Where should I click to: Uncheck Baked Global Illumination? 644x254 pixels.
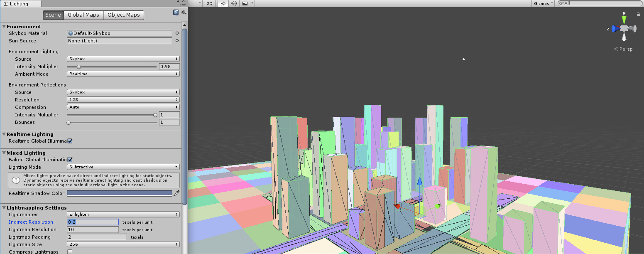point(70,160)
